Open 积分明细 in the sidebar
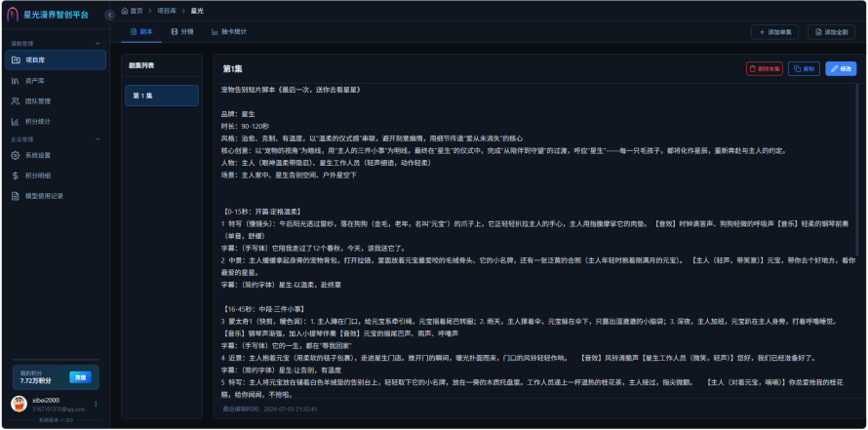The image size is (868, 430). pyautogui.click(x=56, y=176)
